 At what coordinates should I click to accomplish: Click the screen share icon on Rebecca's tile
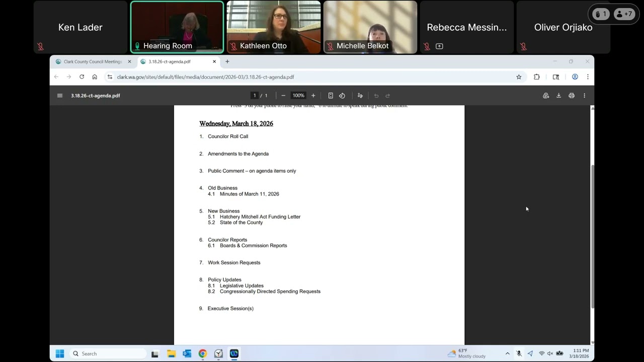click(439, 46)
